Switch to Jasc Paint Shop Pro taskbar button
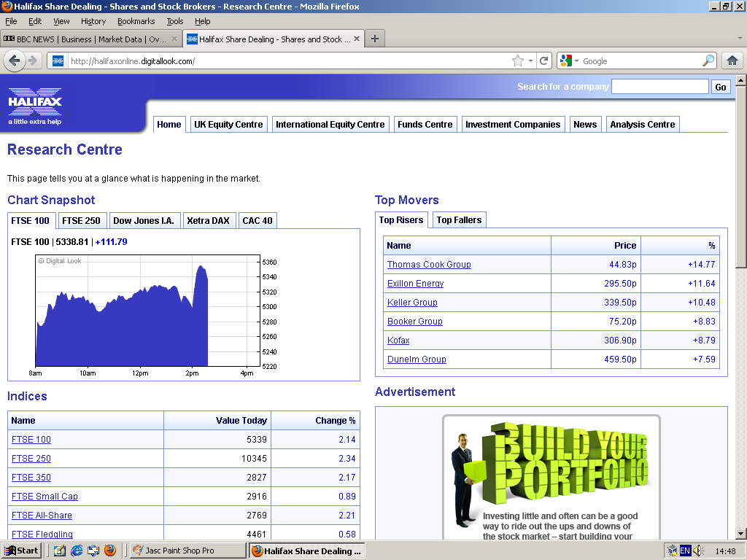Image resolution: width=747 pixels, height=560 pixels. 187,551
